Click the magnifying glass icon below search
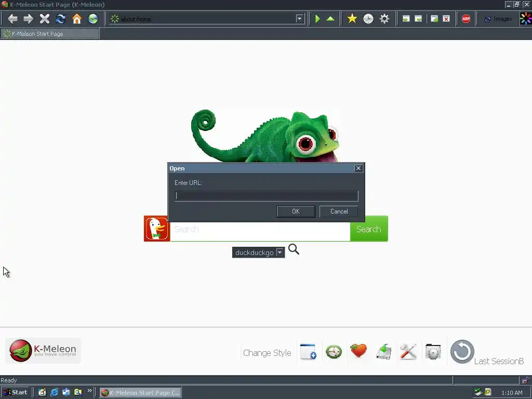 tap(294, 249)
